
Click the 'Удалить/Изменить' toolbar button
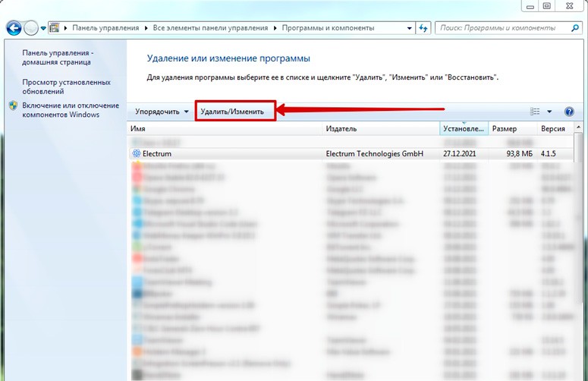point(232,112)
